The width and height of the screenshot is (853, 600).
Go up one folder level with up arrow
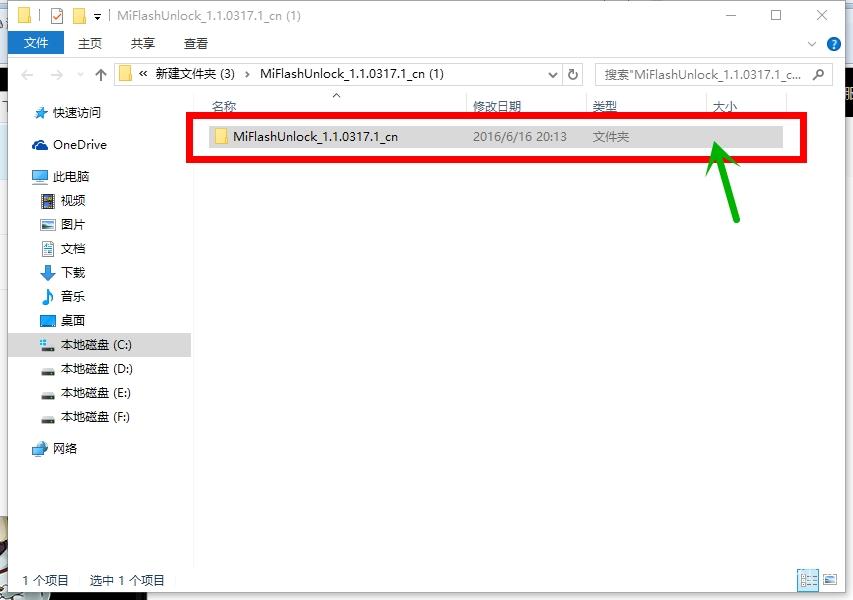pyautogui.click(x=101, y=75)
